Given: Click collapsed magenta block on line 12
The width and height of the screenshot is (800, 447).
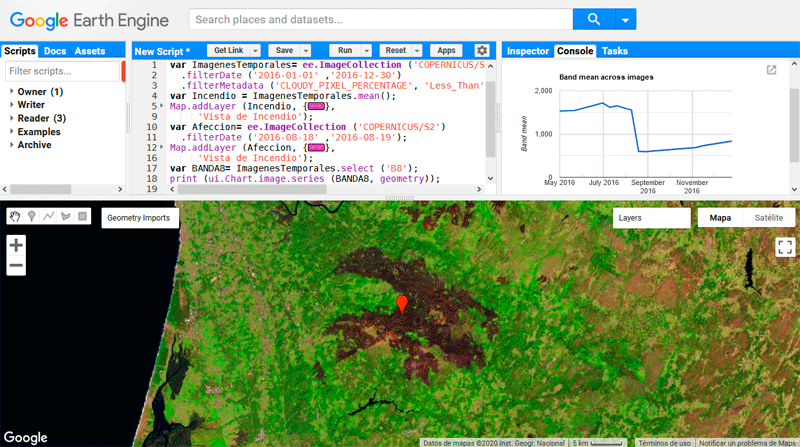Looking at the screenshot, I should [316, 147].
